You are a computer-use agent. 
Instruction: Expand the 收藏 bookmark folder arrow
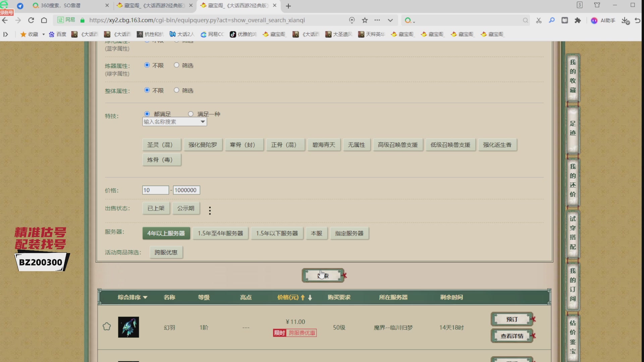click(44, 35)
